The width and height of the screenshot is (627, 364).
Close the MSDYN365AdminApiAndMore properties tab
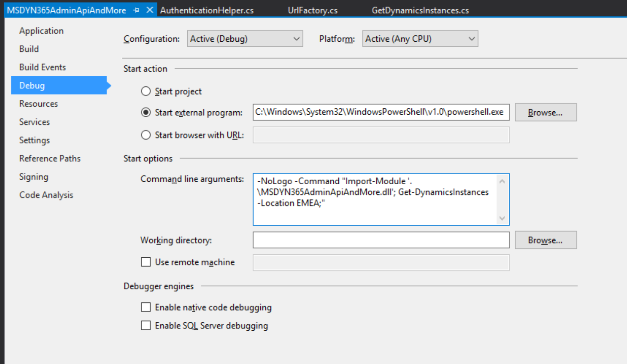pyautogui.click(x=150, y=10)
